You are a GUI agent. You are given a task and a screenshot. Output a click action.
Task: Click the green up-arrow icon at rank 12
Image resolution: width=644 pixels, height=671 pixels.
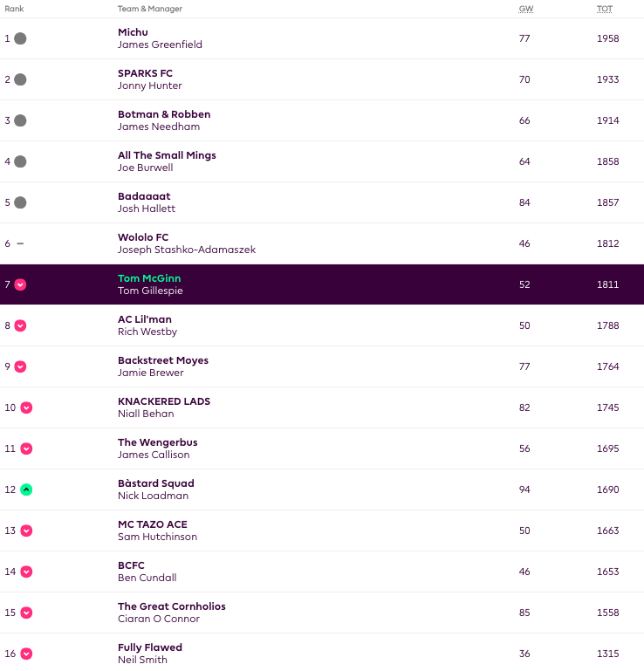click(26, 490)
